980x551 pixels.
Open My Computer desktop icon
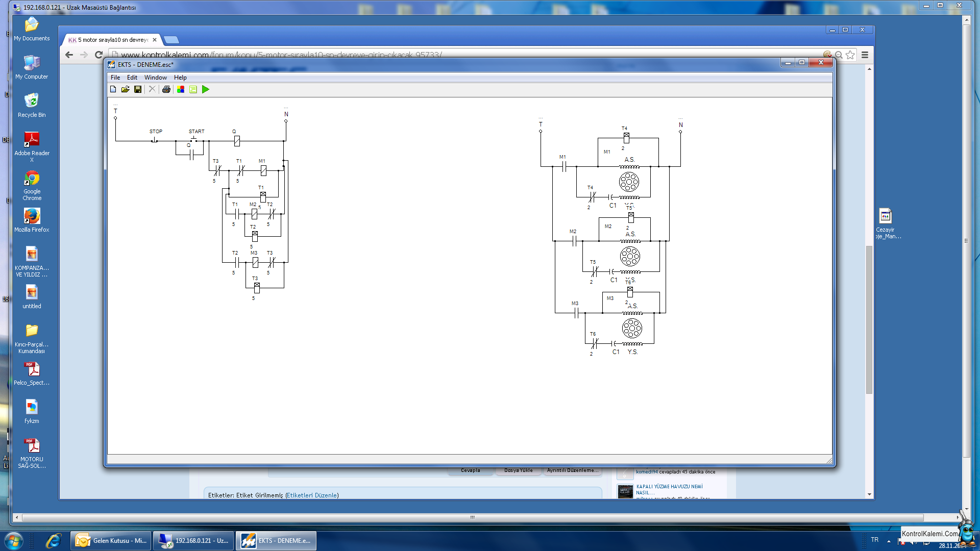pos(32,67)
